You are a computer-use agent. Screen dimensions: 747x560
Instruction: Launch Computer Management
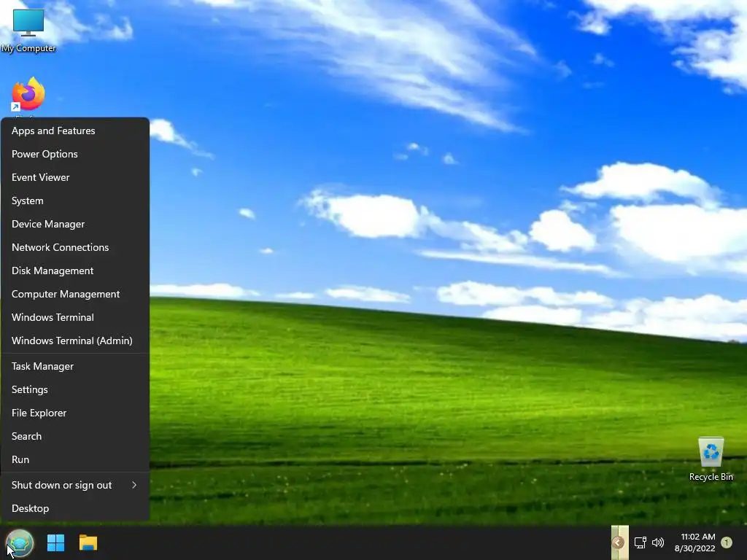pos(75,294)
